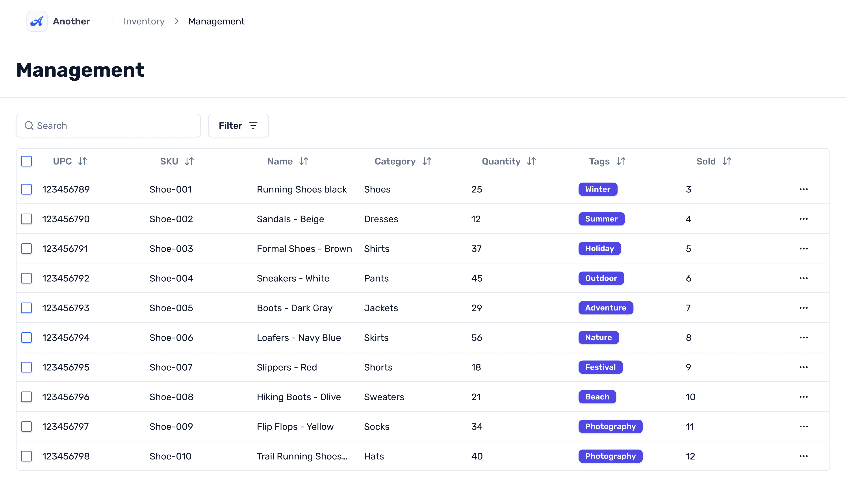Click the Another app logo icon
Viewport: 846px width, 504px height.
(x=37, y=21)
